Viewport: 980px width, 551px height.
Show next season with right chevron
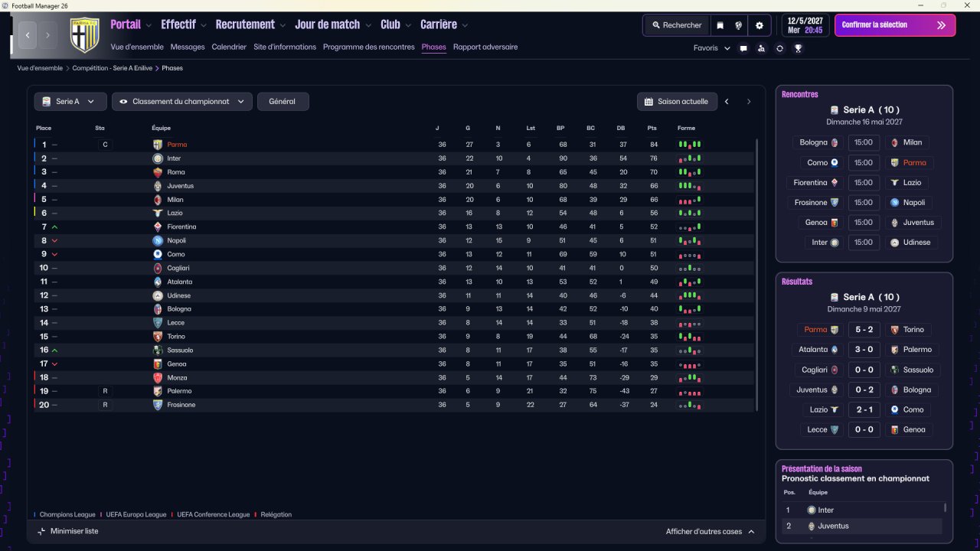pos(749,101)
